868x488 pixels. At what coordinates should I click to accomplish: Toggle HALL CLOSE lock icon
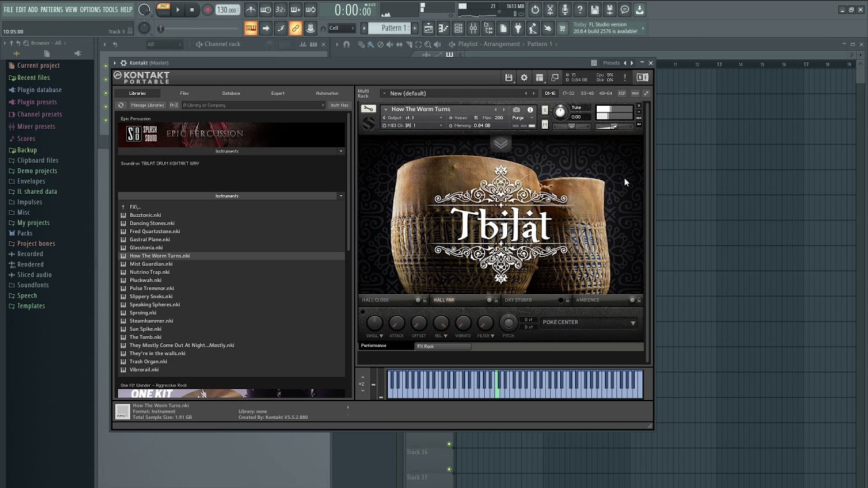pos(425,300)
